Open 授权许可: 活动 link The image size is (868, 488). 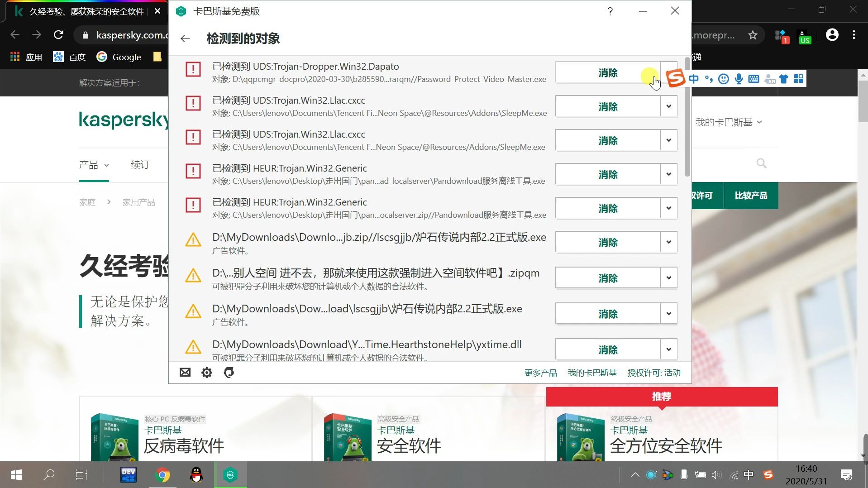[x=654, y=373]
